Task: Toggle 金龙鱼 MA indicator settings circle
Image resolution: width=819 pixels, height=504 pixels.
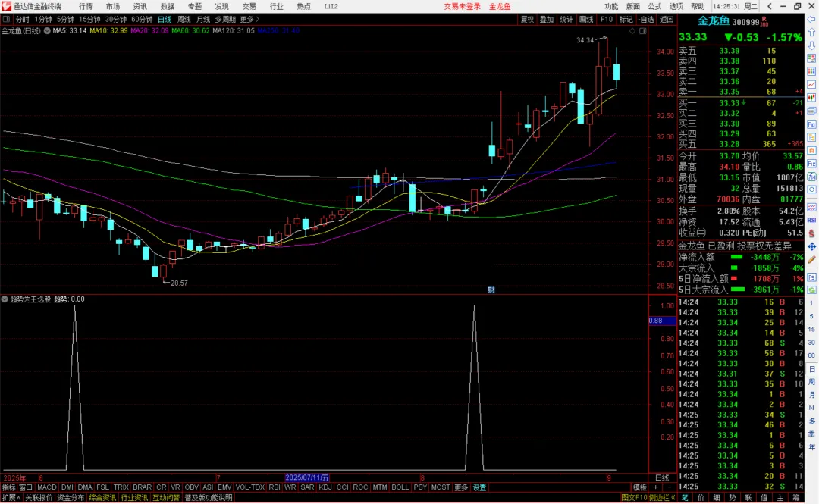Action: [47, 31]
